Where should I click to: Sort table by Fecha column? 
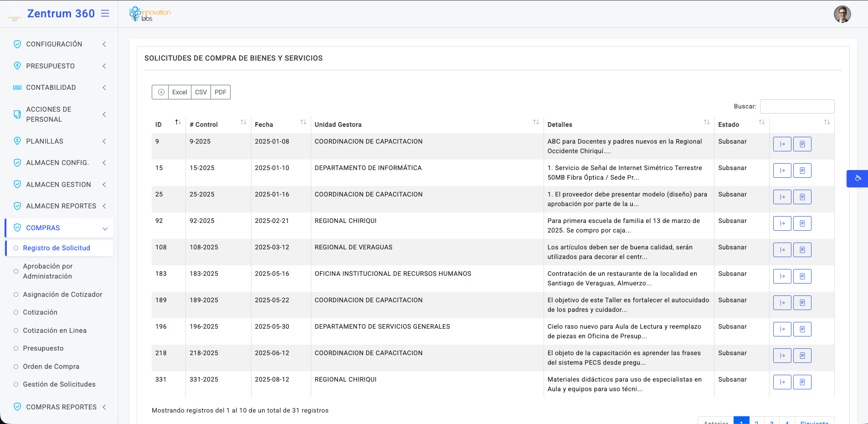click(x=281, y=124)
